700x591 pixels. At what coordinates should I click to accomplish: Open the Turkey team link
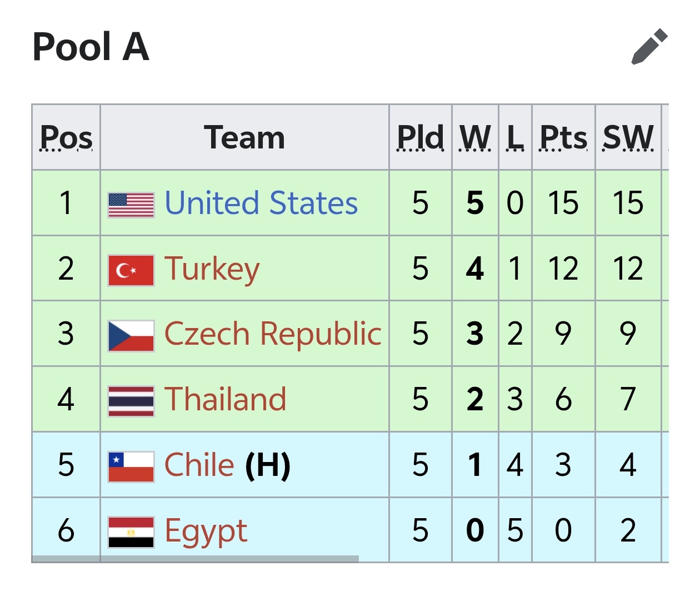(212, 269)
